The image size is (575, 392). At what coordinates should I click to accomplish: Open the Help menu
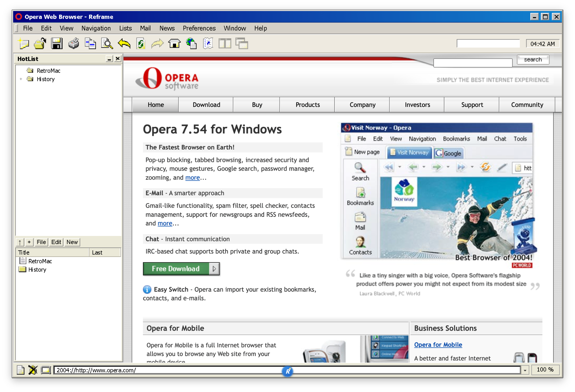coord(261,28)
